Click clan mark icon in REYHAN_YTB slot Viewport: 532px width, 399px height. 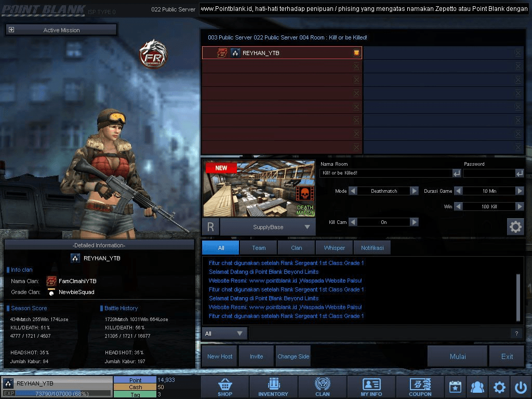222,53
